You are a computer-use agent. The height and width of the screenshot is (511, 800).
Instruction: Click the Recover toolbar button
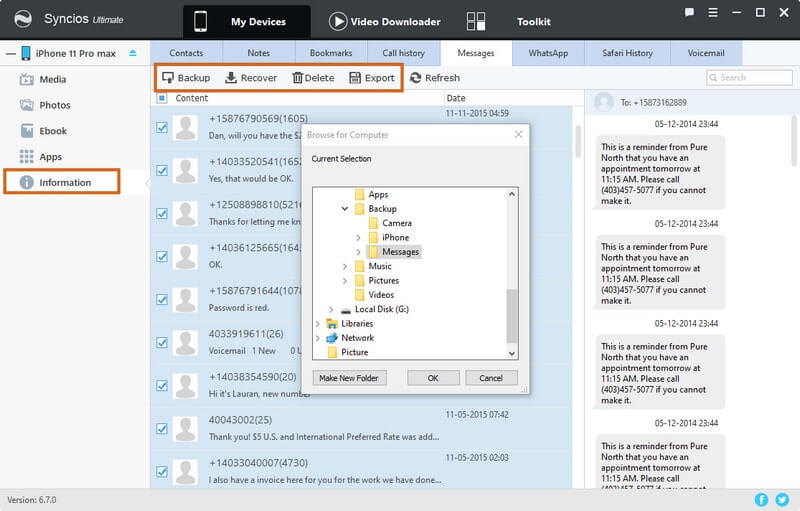point(251,78)
